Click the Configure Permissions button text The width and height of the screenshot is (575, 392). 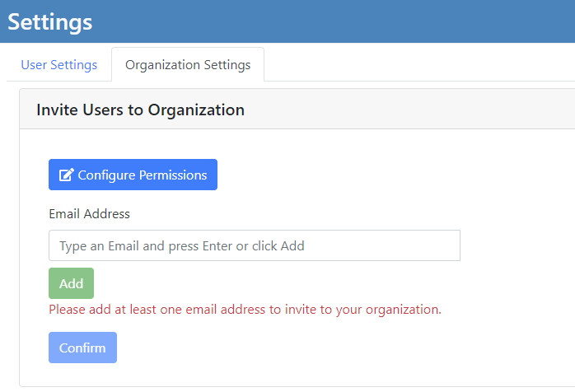(x=142, y=175)
